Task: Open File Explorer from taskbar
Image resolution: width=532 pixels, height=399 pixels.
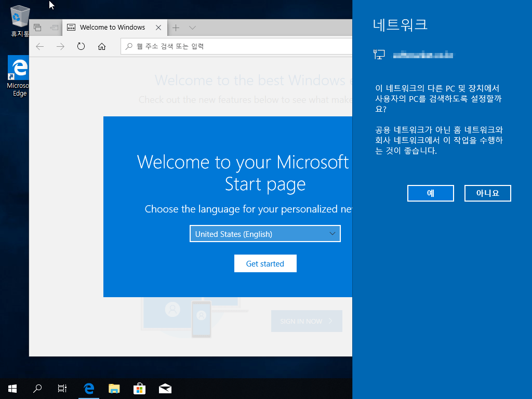Action: pos(114,389)
